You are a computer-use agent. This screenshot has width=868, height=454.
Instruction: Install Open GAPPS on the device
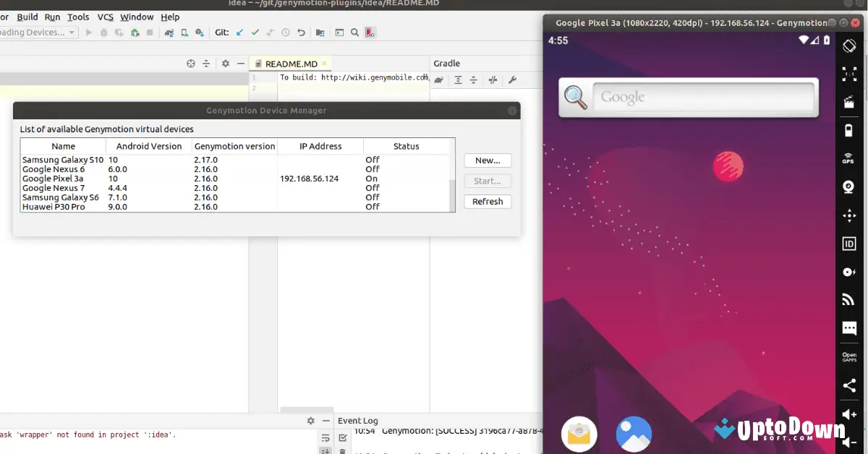(849, 356)
